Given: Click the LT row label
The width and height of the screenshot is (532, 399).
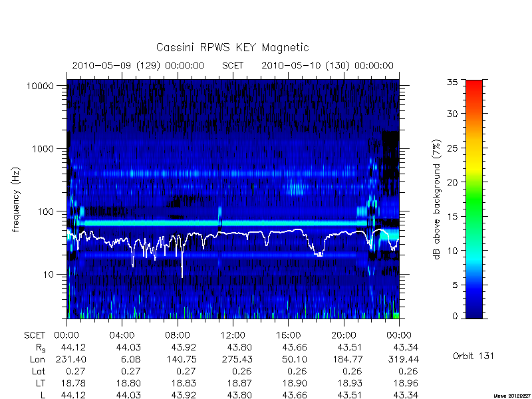Looking at the screenshot, I should [x=41, y=384].
